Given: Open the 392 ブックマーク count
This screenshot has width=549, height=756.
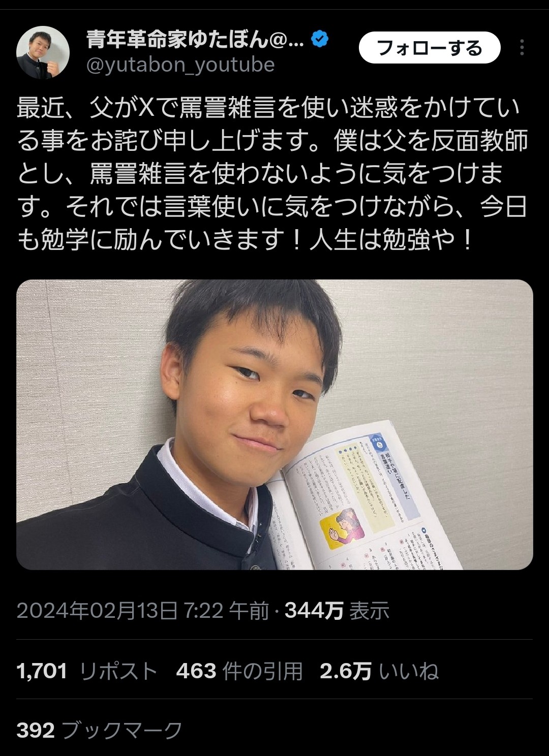Looking at the screenshot, I should coord(99,731).
